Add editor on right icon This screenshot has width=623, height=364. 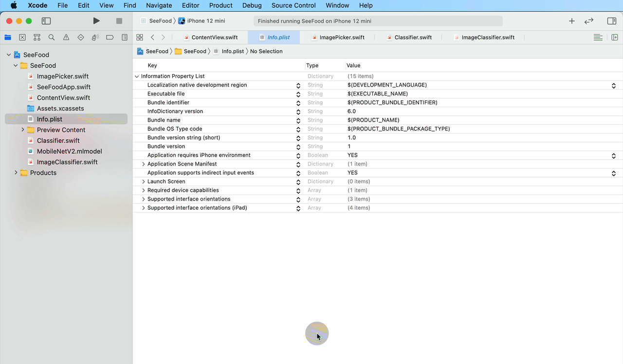615,37
